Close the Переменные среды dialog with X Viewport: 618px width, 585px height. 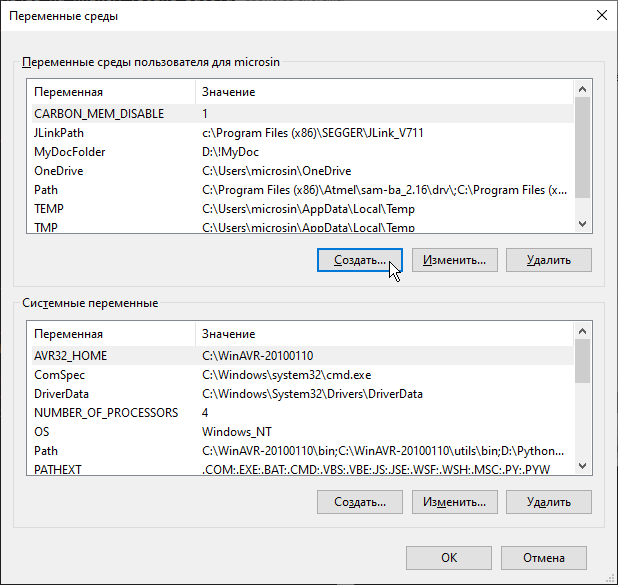pos(602,16)
